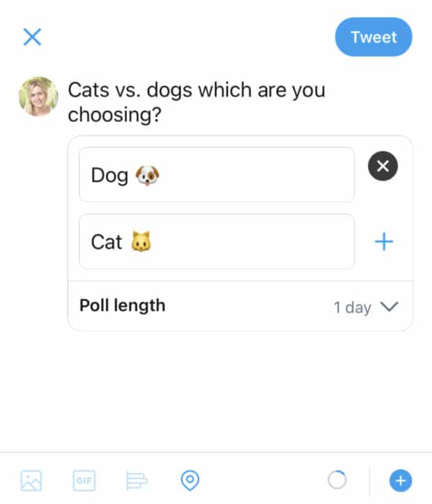Open the '1 day' poll length selector

pos(353,307)
